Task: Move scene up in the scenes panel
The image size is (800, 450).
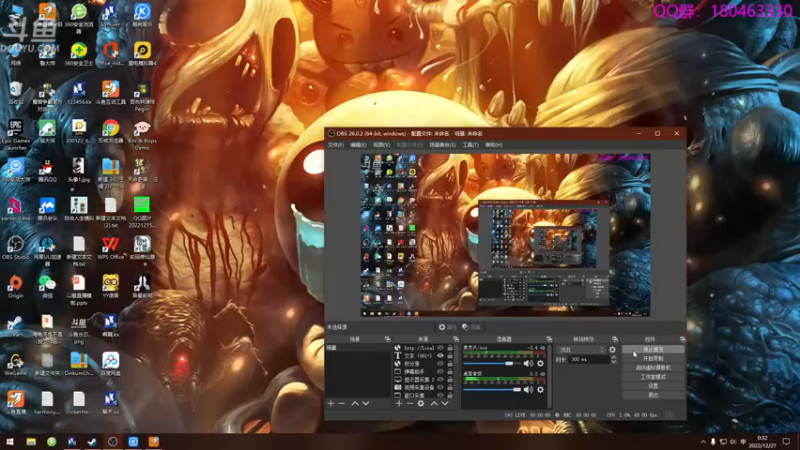Action: [355, 404]
